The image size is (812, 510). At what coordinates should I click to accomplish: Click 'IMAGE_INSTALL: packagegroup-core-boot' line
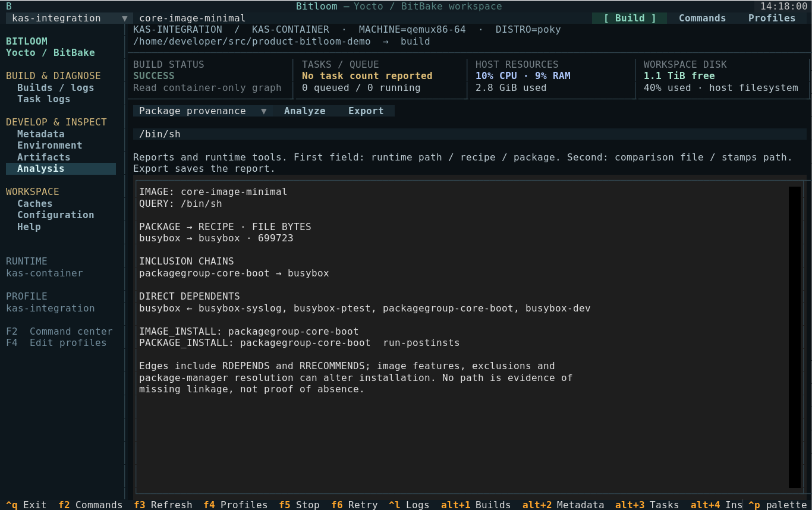pos(248,332)
